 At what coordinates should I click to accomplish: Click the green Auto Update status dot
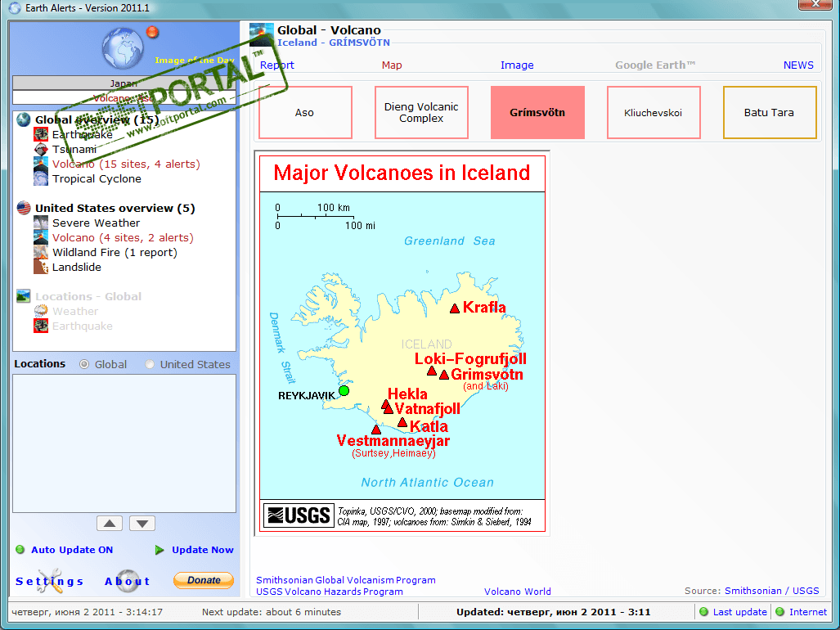[x=20, y=550]
